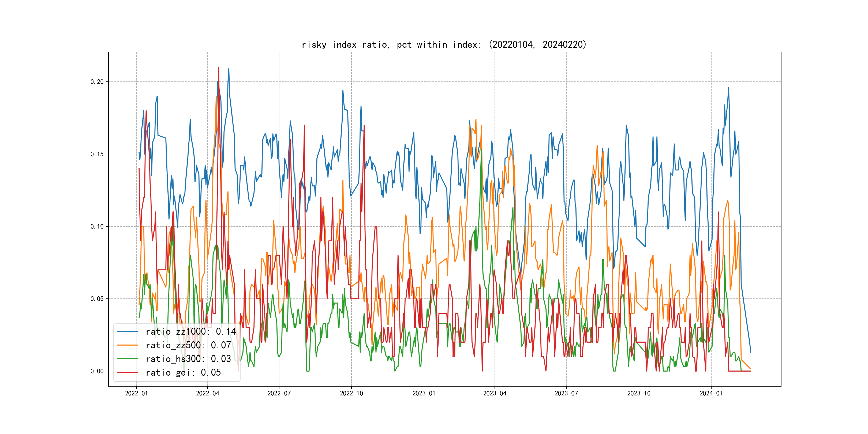This screenshot has height=434, width=868.
Task: Click the 2023-01 x-axis tick label
Action: 424,394
